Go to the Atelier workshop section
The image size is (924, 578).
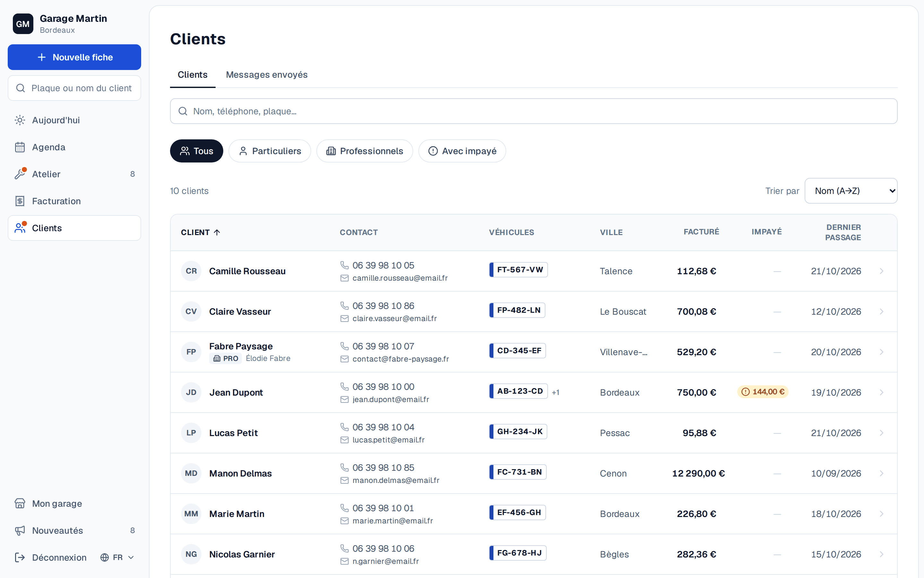(x=74, y=174)
